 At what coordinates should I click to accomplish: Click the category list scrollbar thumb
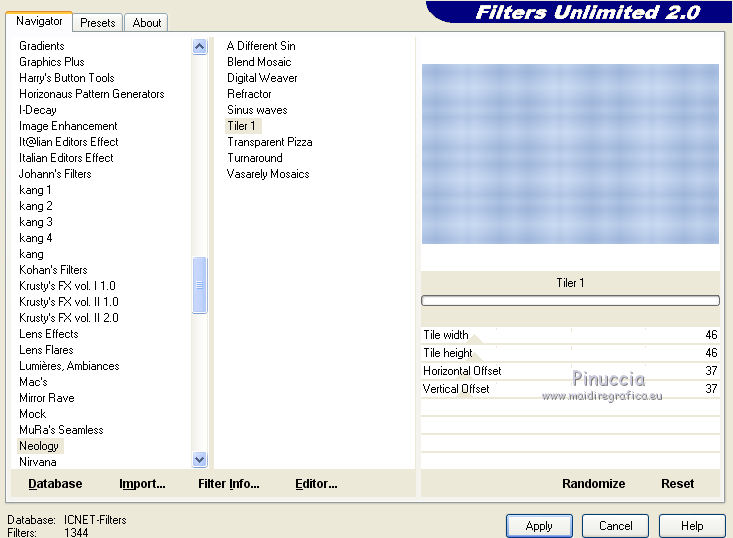[x=200, y=285]
